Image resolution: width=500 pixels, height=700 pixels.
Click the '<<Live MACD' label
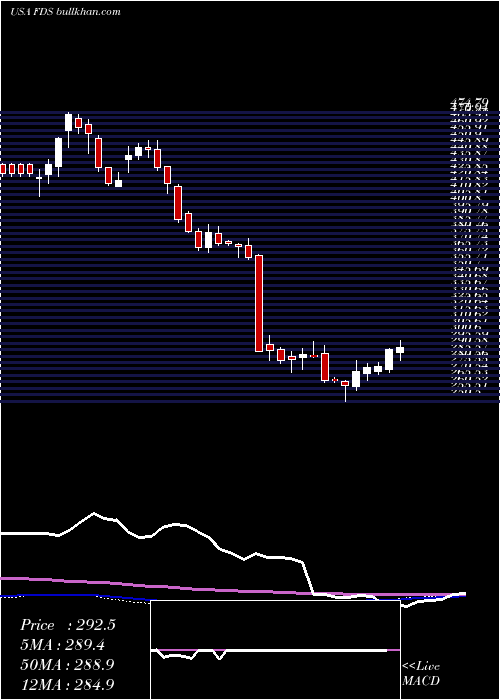[421, 673]
